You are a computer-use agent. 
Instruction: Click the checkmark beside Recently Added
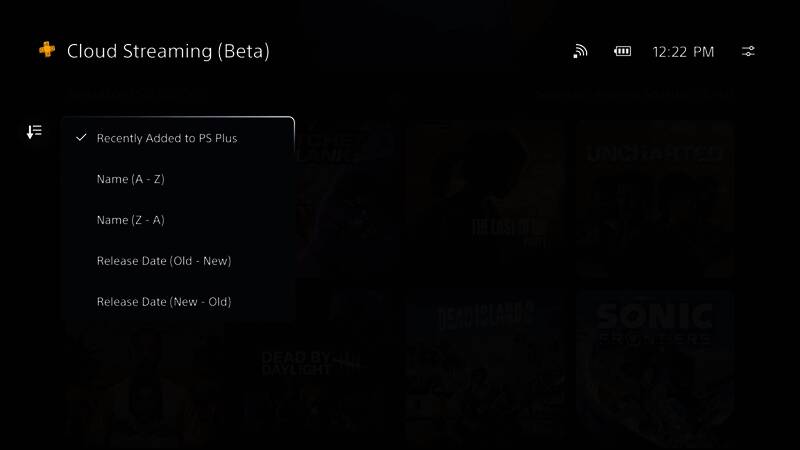click(x=81, y=138)
